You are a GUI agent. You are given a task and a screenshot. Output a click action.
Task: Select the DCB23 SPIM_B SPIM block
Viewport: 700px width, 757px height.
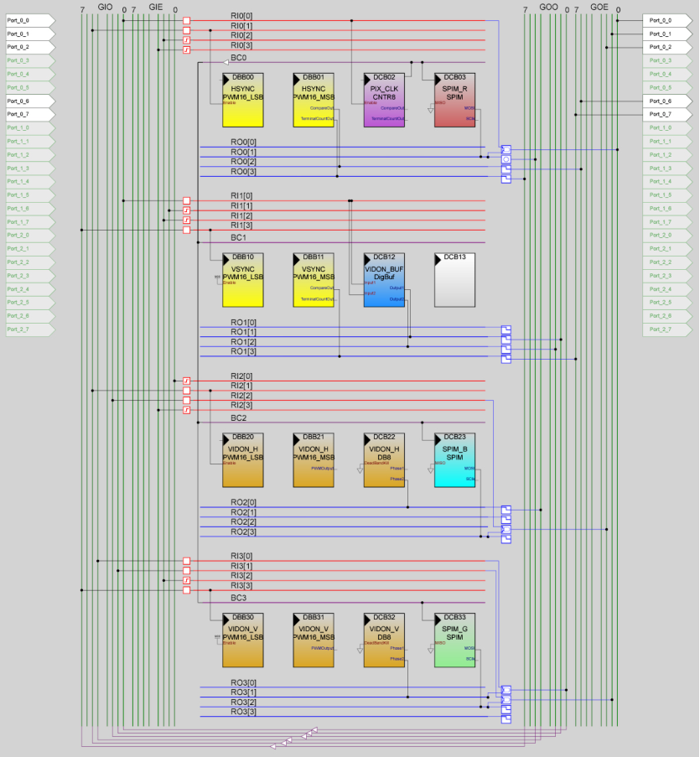[454, 460]
